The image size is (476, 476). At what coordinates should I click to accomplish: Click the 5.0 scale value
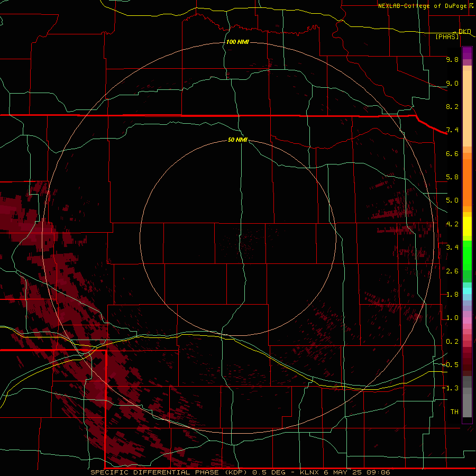tap(452, 200)
